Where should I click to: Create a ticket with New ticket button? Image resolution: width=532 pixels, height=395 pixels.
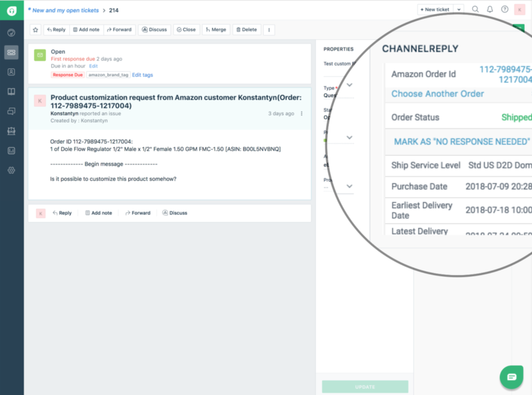[x=435, y=10]
